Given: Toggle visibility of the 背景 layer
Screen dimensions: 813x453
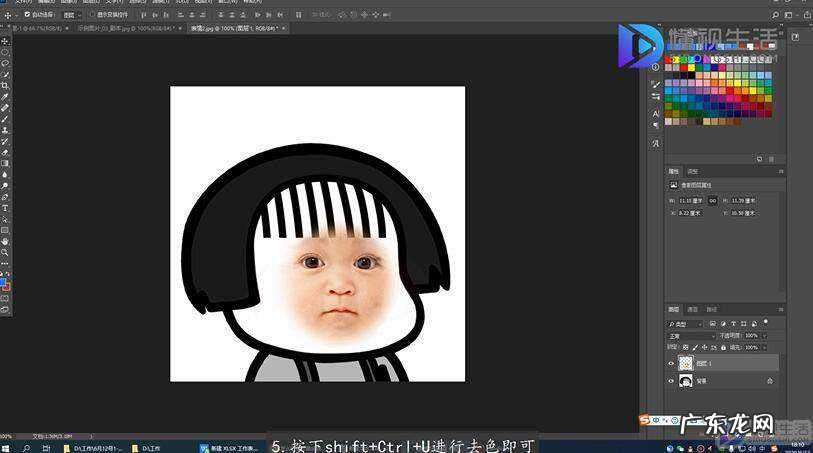Looking at the screenshot, I should (x=671, y=382).
